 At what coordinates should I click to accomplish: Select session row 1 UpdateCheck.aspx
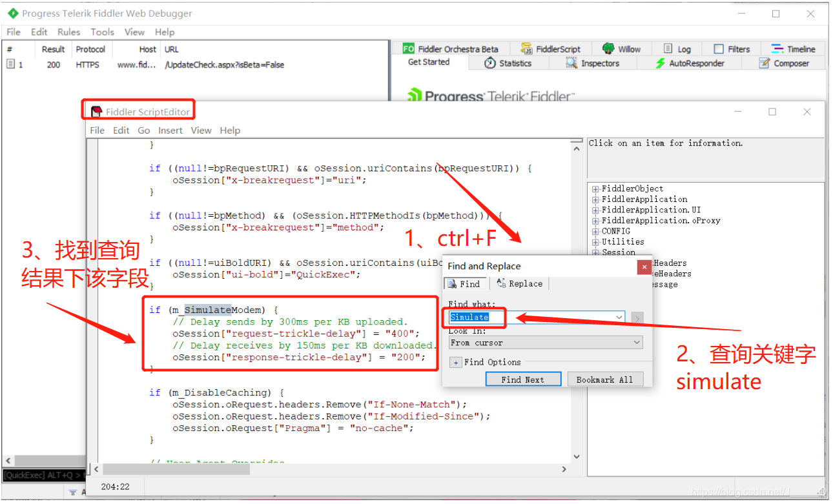(x=194, y=65)
